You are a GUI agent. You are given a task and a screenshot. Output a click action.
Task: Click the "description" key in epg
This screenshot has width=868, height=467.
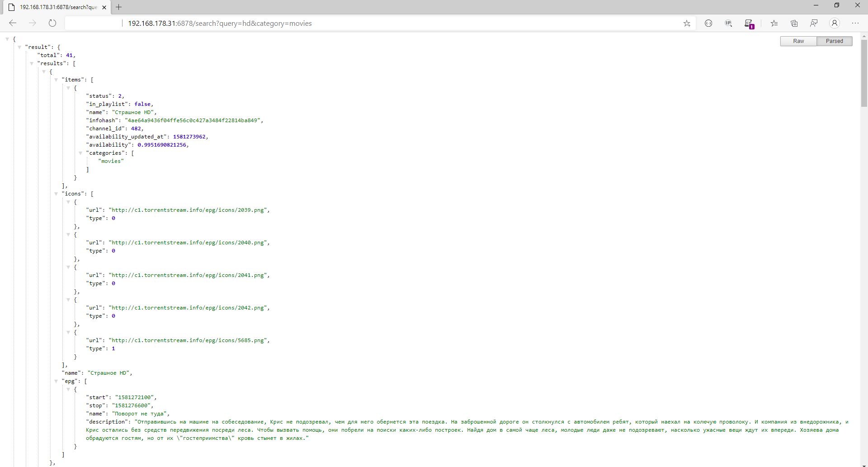(x=107, y=422)
